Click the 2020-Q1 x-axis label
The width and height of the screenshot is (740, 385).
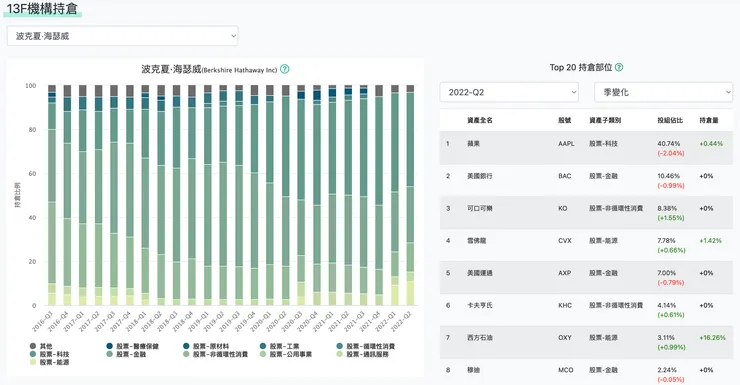tap(261, 321)
